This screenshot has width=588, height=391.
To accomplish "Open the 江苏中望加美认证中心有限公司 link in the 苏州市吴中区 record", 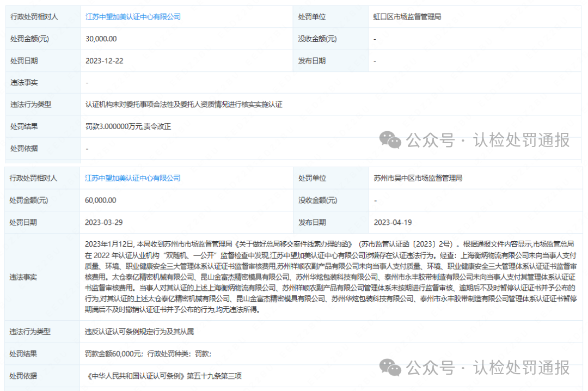I will pyautogui.click(x=133, y=178).
